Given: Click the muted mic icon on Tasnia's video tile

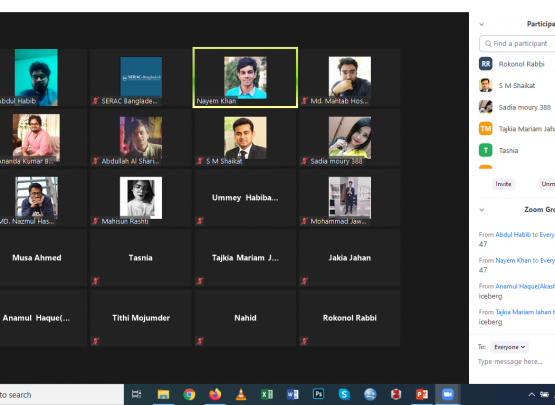Looking at the screenshot, I should click(95, 281).
